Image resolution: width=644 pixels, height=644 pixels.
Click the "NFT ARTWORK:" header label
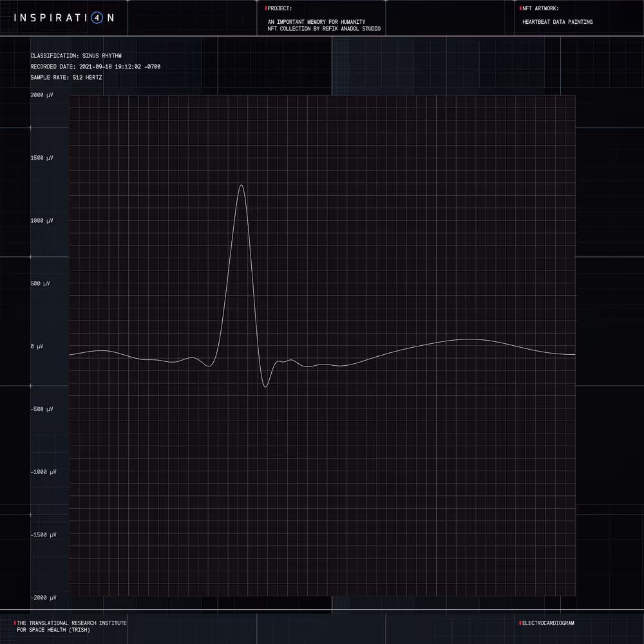point(540,8)
